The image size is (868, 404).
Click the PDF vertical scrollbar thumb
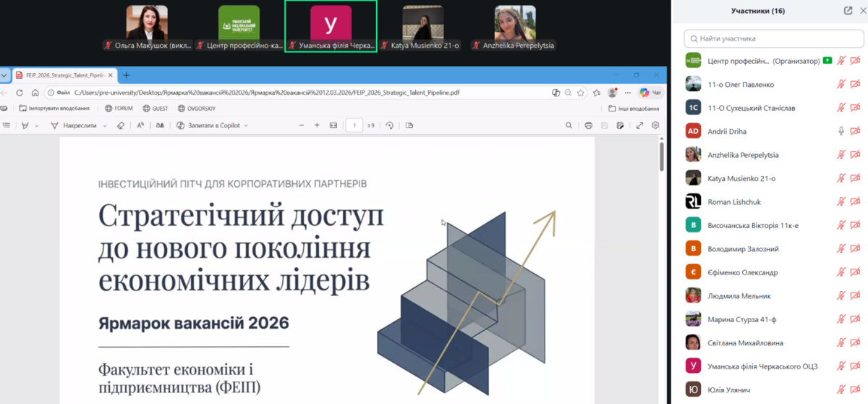pos(662,156)
